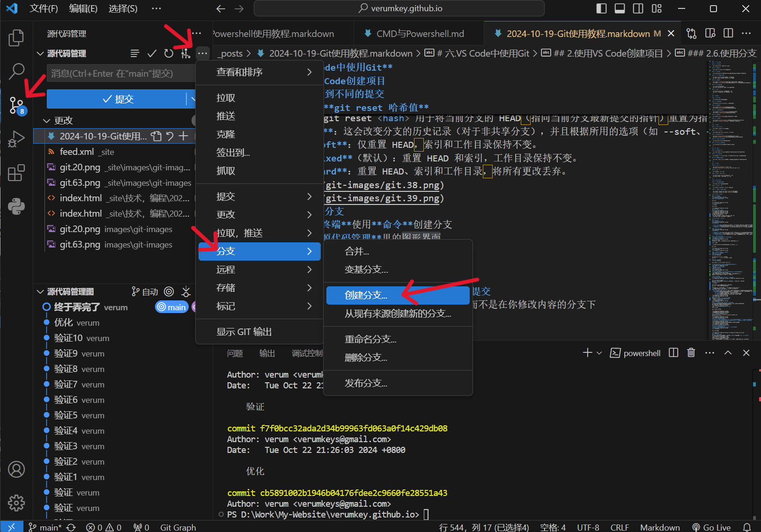This screenshot has height=532, width=761.
Task: Expand the 标记 submenu
Action: coord(259,306)
